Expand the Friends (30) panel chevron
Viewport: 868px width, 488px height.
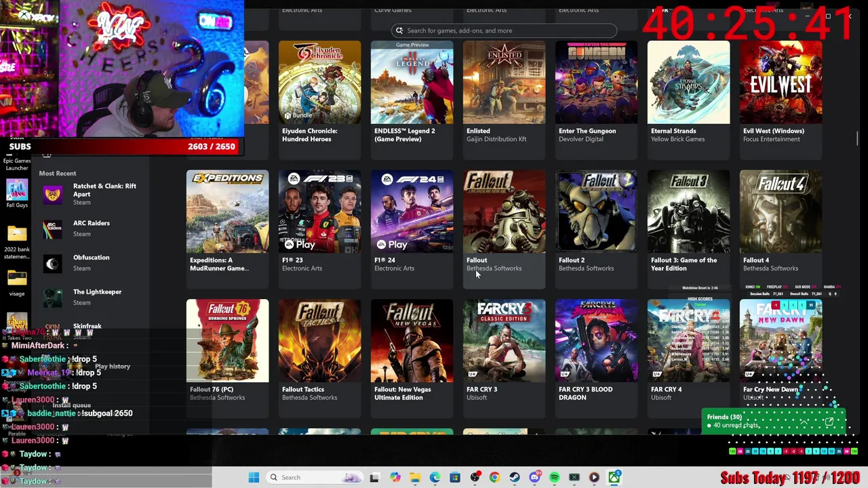pos(804,422)
